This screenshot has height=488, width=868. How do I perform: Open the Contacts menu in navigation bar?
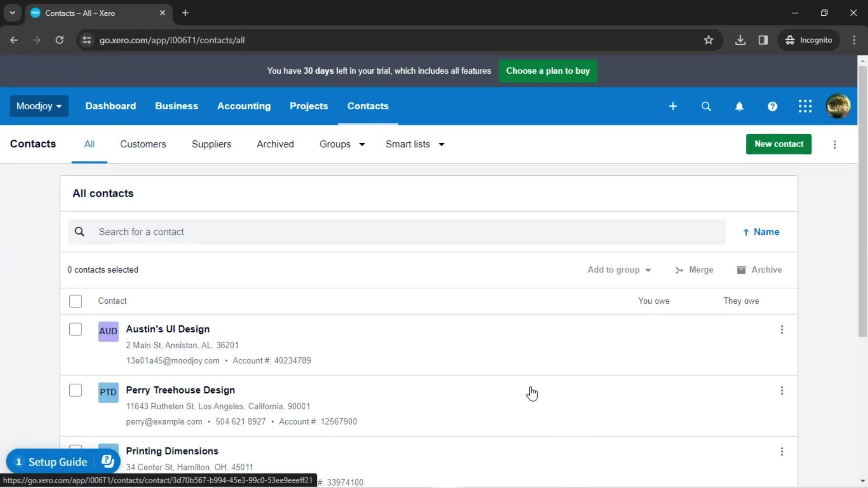click(x=368, y=106)
